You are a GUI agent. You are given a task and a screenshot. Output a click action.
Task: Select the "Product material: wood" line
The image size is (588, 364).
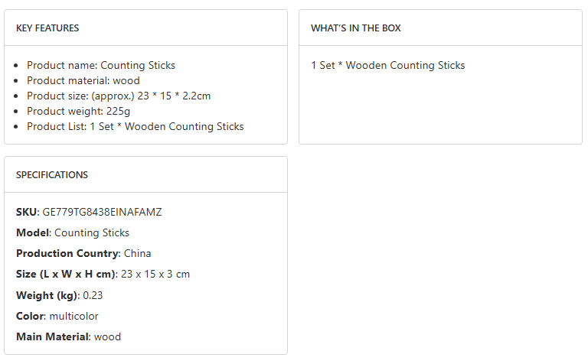pyautogui.click(x=83, y=81)
